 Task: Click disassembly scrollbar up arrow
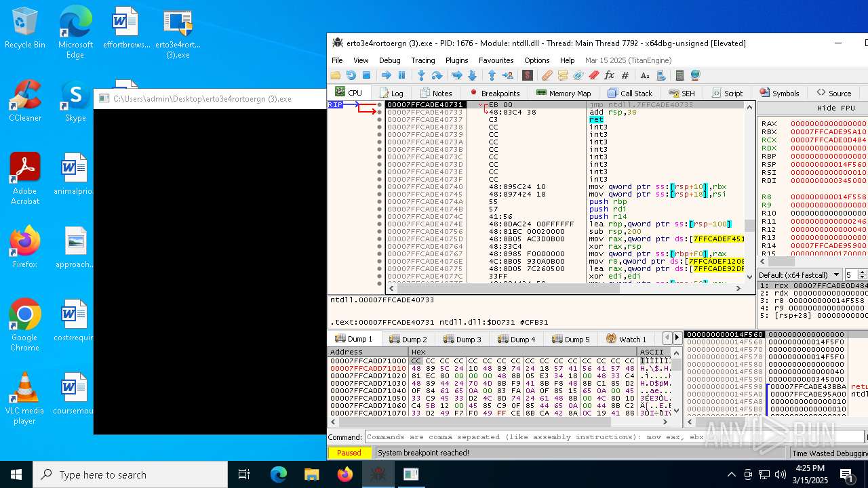point(749,106)
